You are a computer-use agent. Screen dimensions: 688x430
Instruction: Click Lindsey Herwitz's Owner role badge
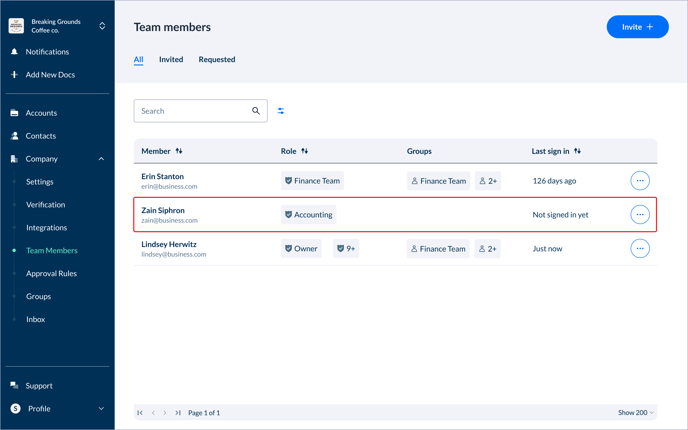pyautogui.click(x=301, y=249)
